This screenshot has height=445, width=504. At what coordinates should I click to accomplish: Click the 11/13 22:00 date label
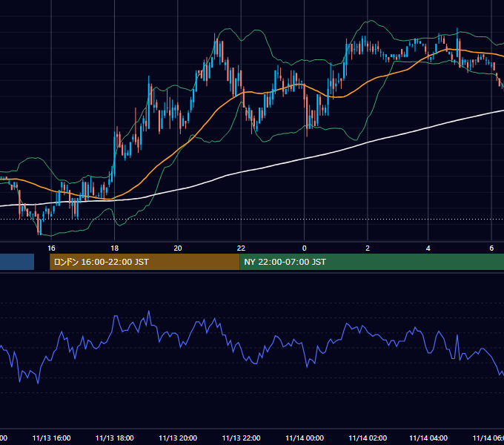click(x=241, y=438)
